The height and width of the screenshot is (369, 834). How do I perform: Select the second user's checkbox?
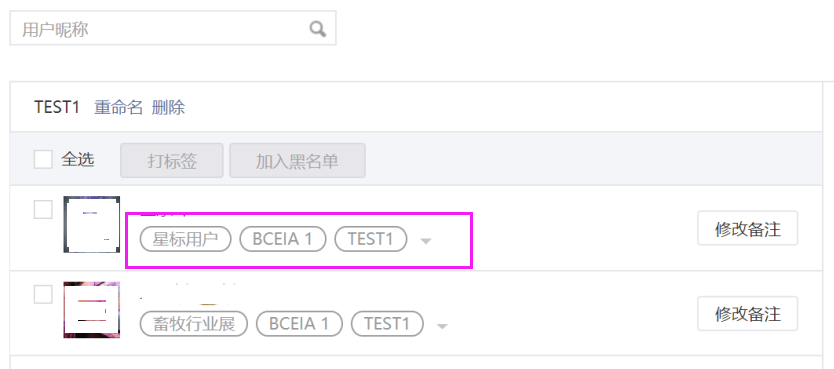pos(43,294)
